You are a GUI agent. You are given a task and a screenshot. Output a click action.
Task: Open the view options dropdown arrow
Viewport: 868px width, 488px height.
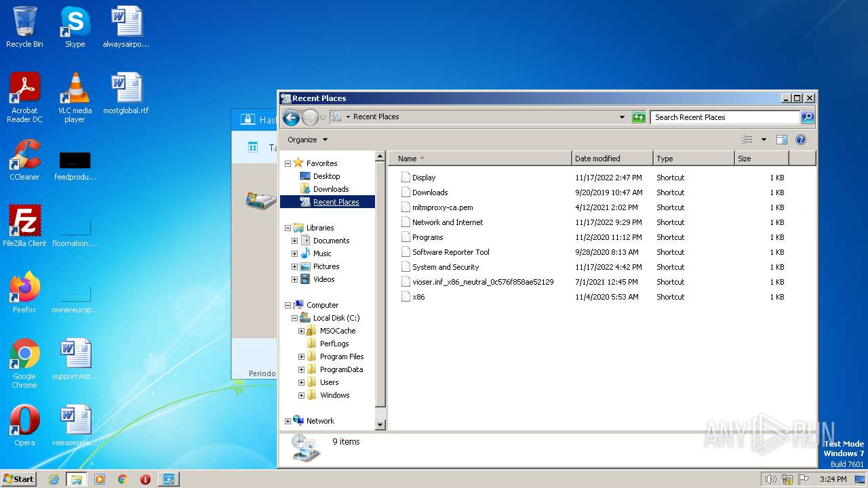click(x=764, y=140)
